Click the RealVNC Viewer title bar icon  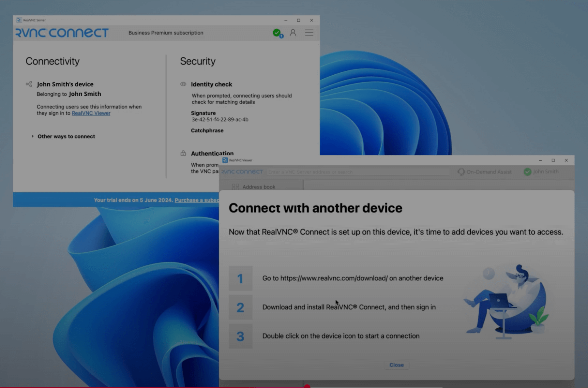225,160
